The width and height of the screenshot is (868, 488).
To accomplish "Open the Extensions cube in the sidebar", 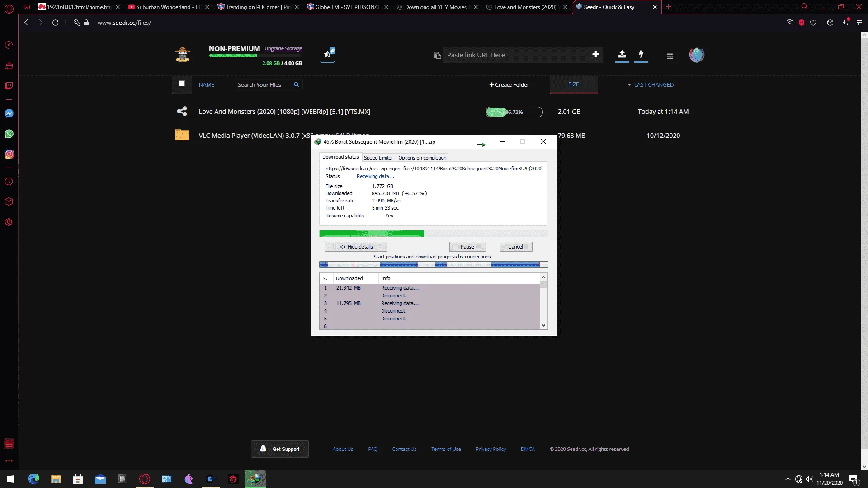I will 9,202.
